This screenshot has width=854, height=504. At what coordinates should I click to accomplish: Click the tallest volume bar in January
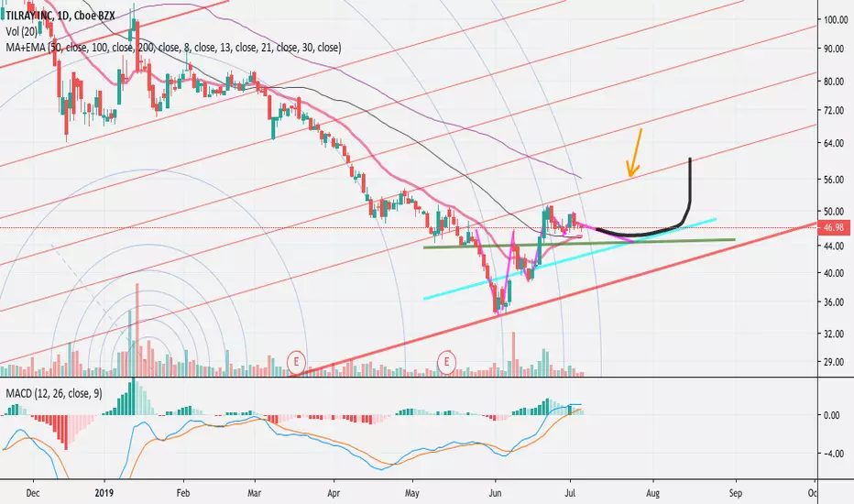coord(137,330)
